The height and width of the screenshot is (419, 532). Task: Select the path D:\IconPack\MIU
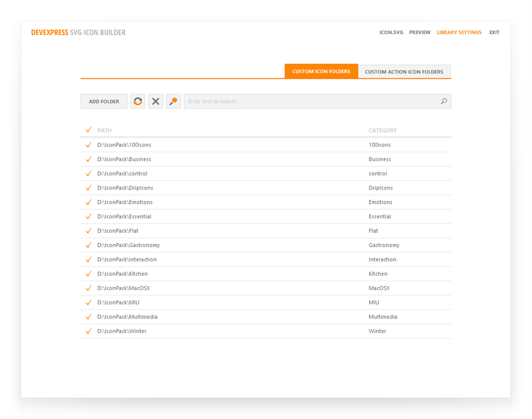[118, 302]
